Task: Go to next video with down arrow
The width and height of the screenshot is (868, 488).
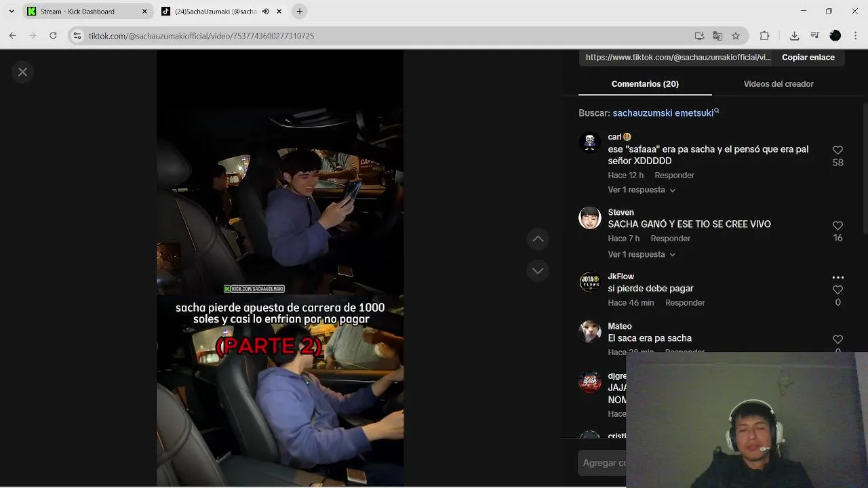Action: 538,270
